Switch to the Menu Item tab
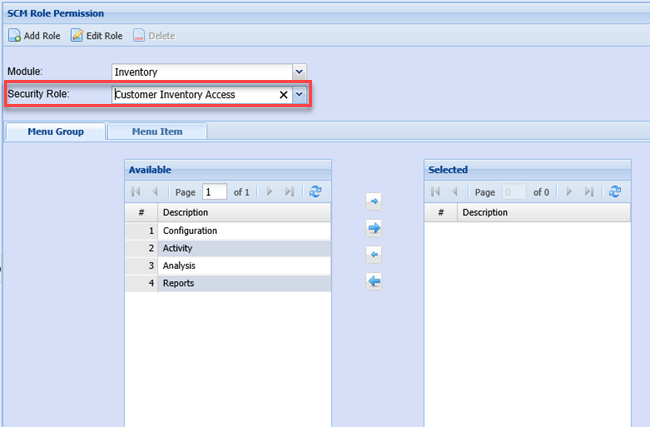The height and width of the screenshot is (427, 650). 156,131
